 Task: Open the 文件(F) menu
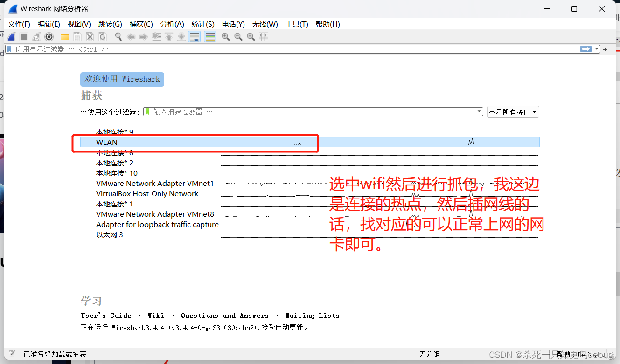coord(19,24)
